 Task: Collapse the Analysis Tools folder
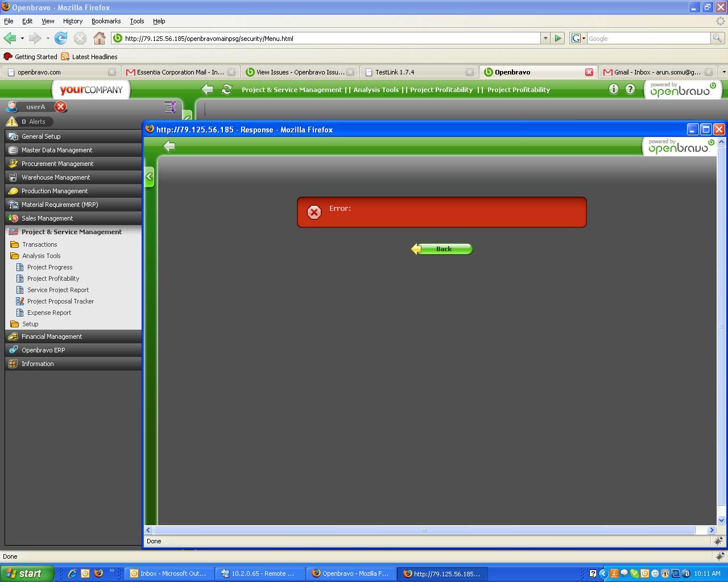41,256
